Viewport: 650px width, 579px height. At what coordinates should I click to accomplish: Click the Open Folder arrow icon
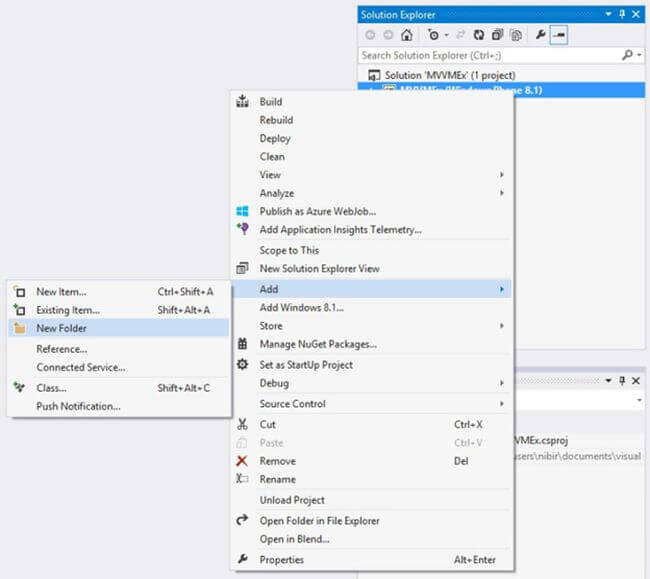click(x=242, y=519)
